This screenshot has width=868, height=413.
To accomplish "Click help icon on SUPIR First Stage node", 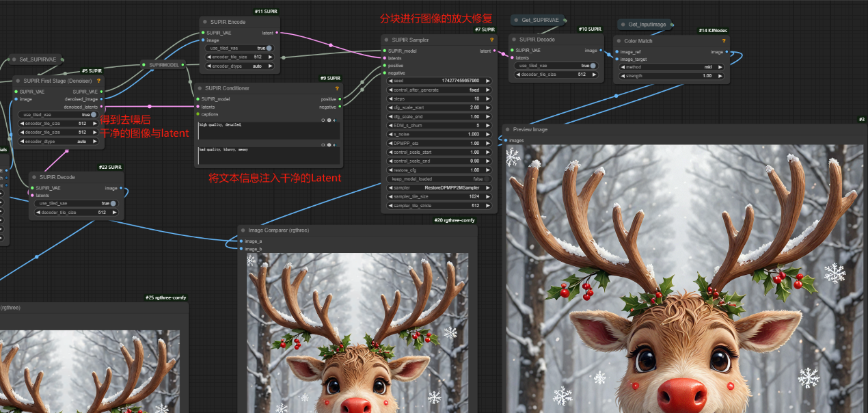I will 98,81.
